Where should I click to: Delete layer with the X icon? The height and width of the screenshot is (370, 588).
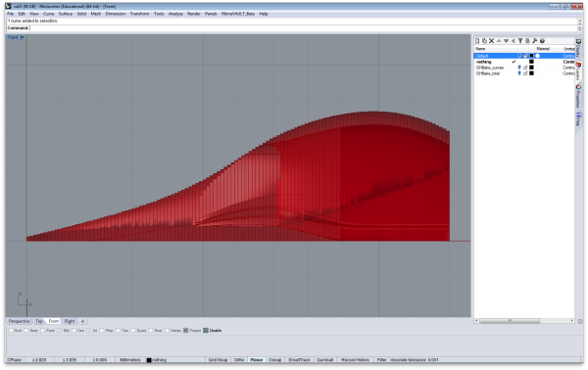tap(491, 41)
